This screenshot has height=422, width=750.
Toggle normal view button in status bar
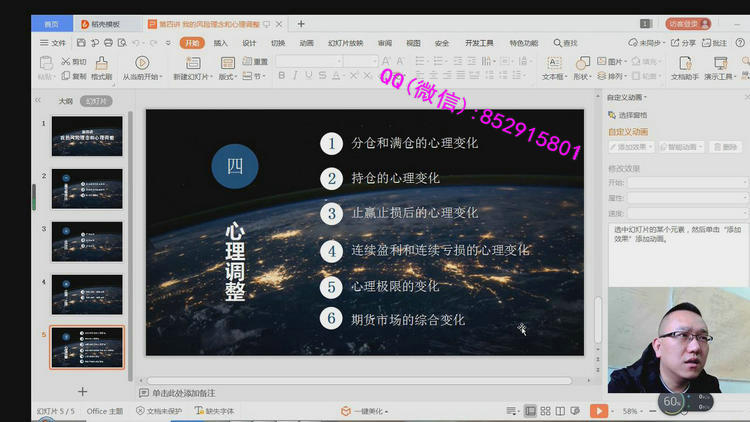point(530,411)
